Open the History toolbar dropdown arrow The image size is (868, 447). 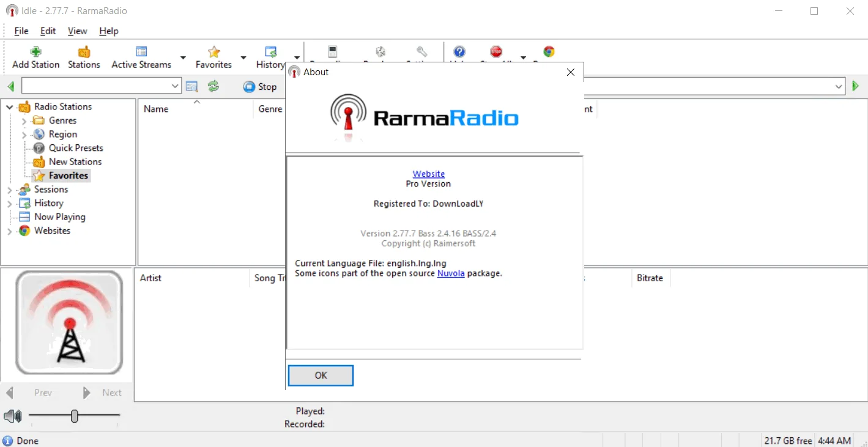[x=297, y=58]
